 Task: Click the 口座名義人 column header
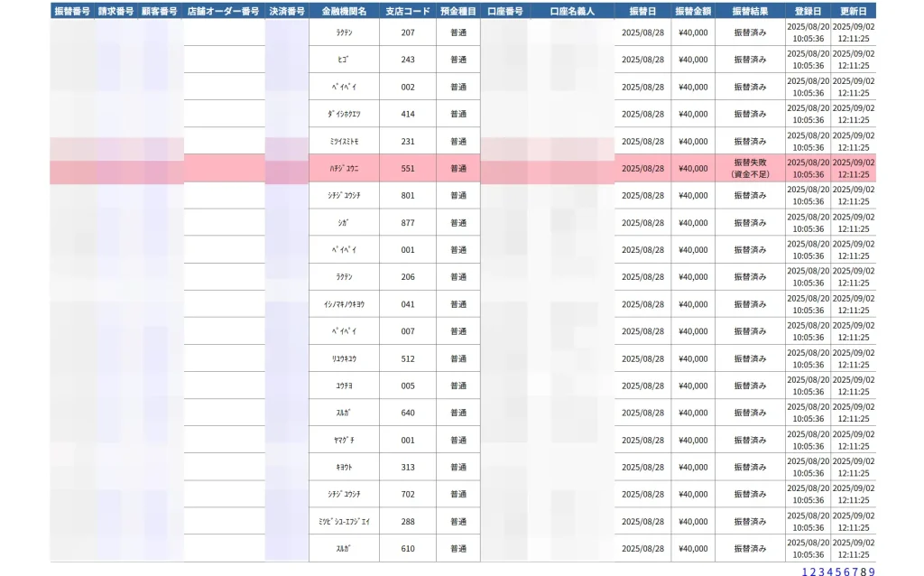pos(571,11)
